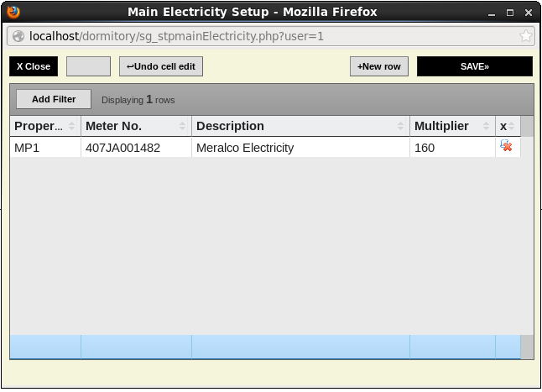Screen dimensions: 542x392
Task: Undo the last cell edit
Action: [x=161, y=66]
